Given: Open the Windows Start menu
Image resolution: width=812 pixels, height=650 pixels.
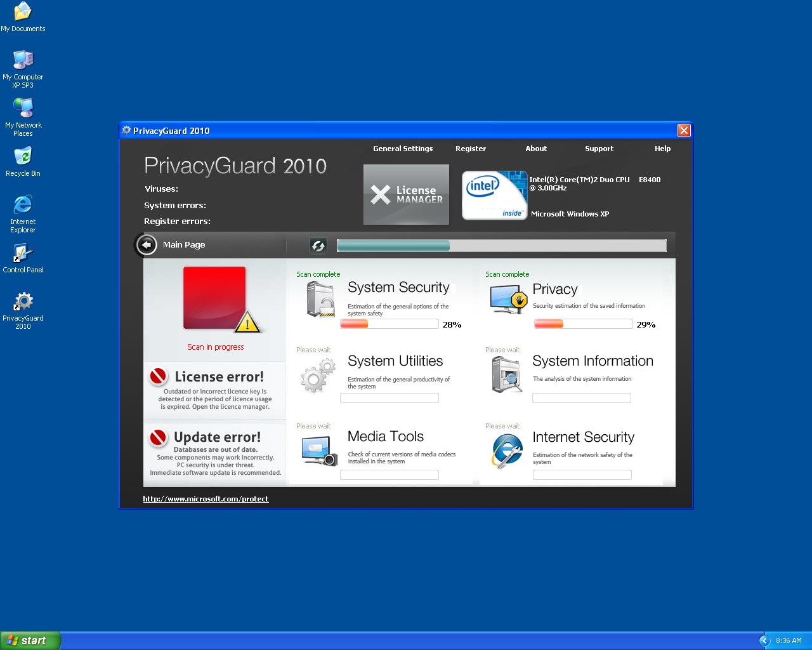Looking at the screenshot, I should (30, 640).
